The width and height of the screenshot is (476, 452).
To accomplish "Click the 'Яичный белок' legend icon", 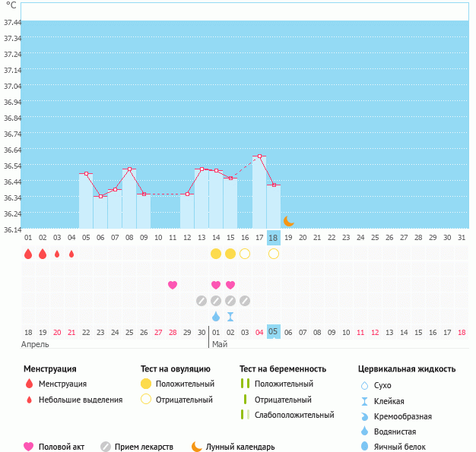I will point(364,447).
